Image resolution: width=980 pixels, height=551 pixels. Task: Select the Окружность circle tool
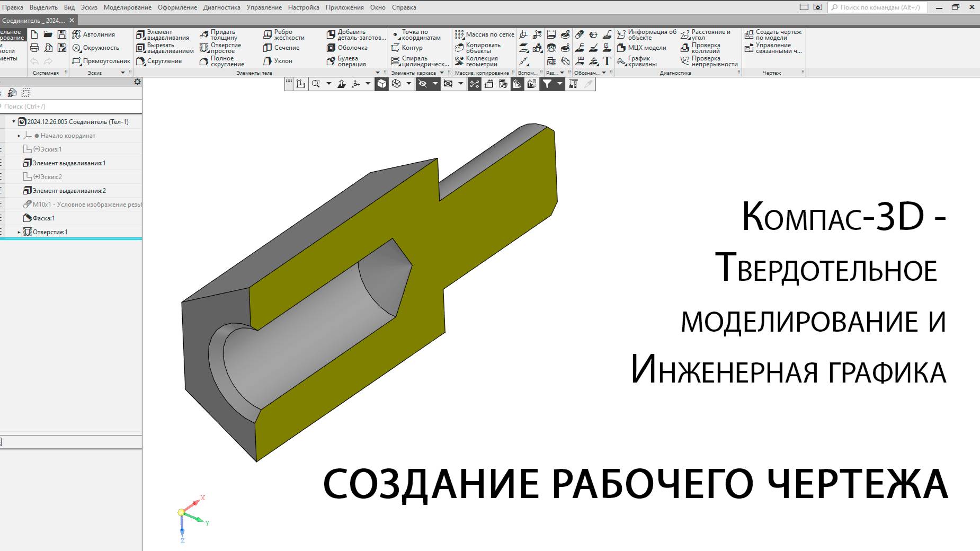coord(96,48)
